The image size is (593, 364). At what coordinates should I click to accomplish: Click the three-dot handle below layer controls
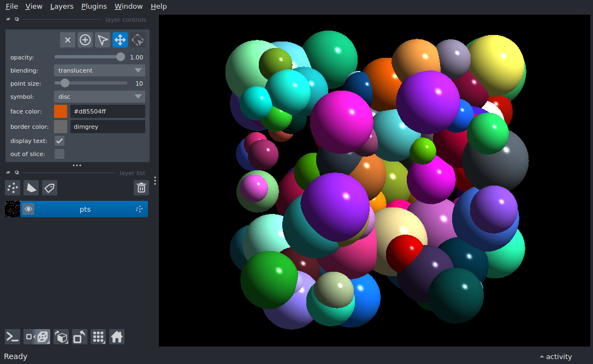tap(77, 165)
